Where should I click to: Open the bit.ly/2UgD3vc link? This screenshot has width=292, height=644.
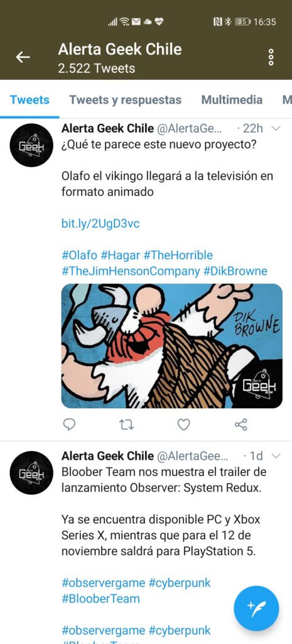tap(100, 224)
